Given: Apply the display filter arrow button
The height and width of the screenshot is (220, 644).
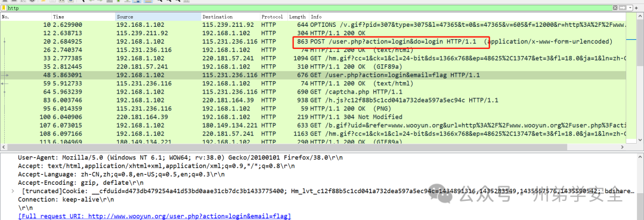Looking at the screenshot, I should [x=622, y=8].
